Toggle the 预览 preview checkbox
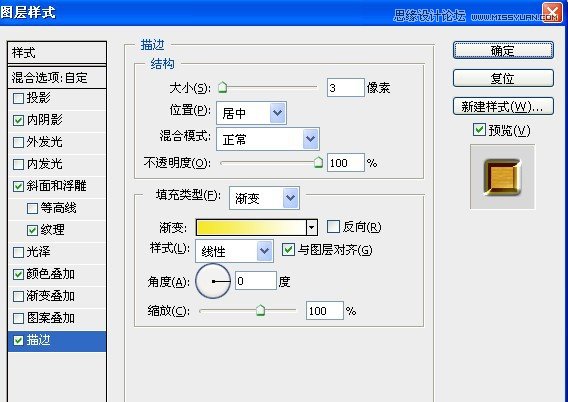This screenshot has height=402, width=568. click(479, 130)
